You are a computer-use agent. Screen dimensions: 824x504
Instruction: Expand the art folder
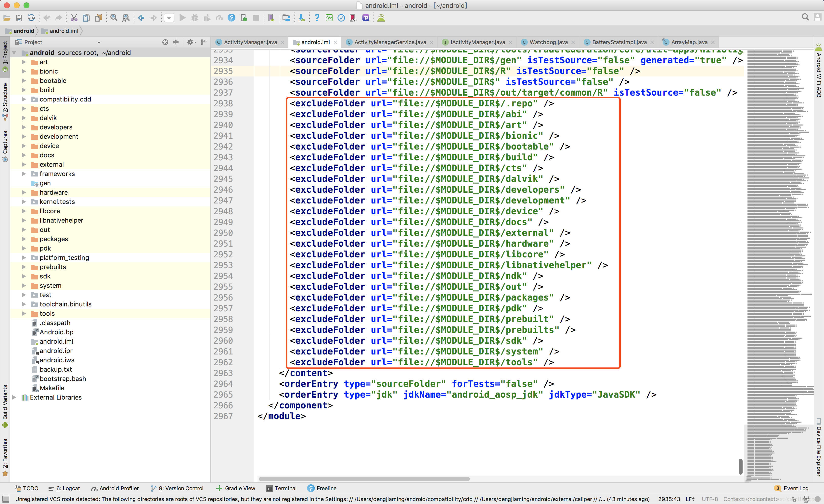coord(24,62)
